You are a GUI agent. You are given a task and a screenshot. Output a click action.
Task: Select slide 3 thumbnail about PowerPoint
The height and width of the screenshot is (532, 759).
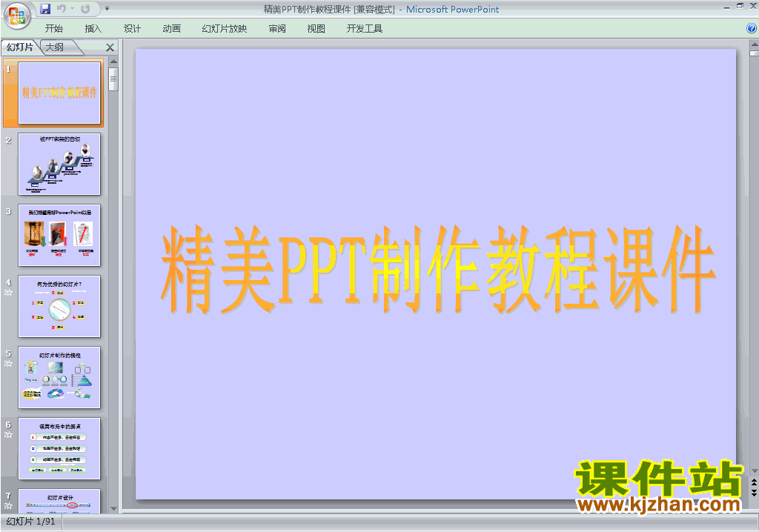coord(59,236)
